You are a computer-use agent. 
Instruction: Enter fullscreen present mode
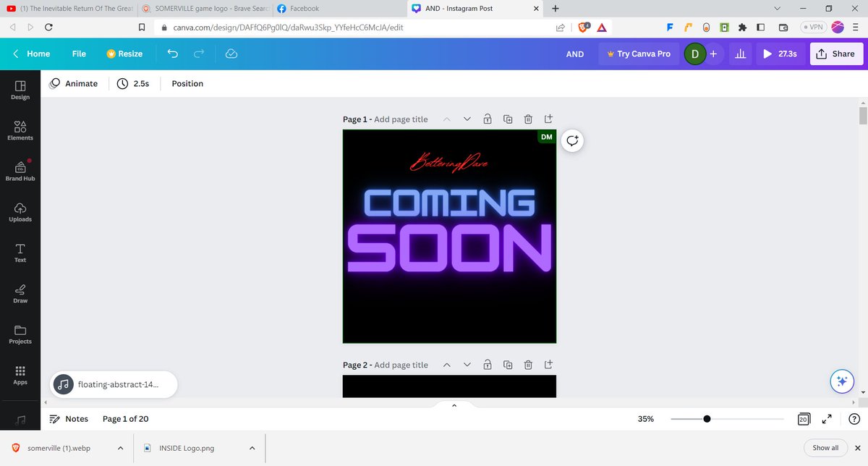click(827, 419)
